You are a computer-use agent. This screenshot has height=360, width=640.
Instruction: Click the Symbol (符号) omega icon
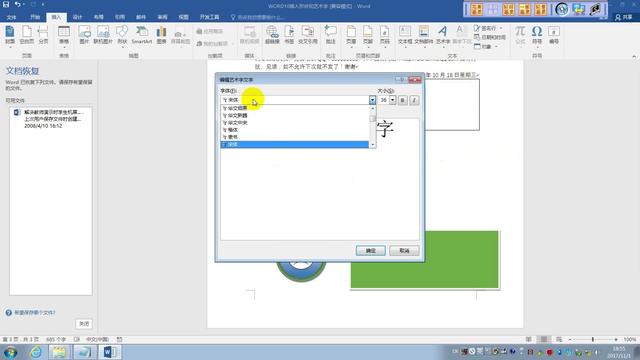537,35
